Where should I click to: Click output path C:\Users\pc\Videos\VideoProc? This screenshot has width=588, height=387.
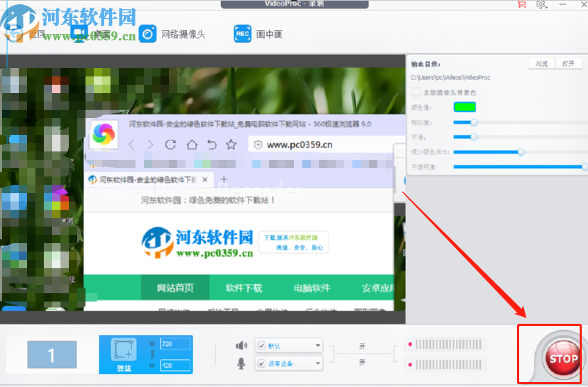tap(450, 78)
